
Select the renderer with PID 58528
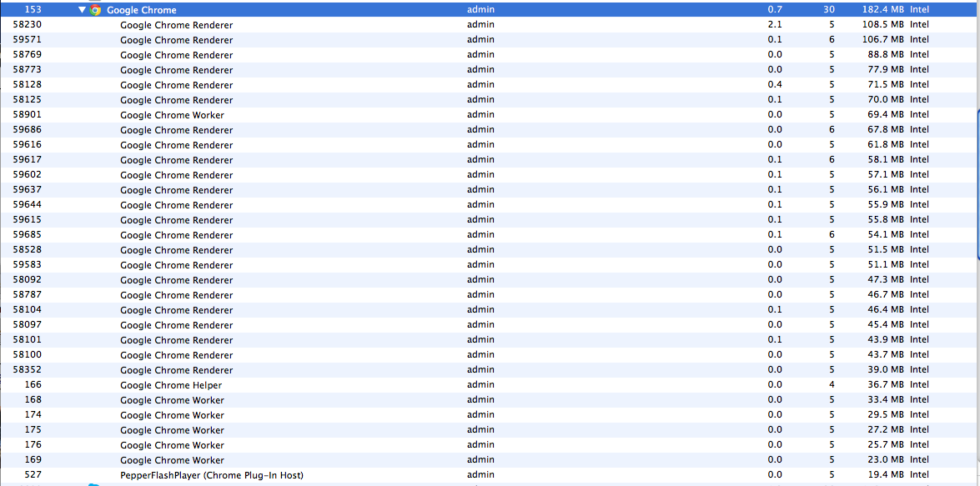pyautogui.click(x=490, y=250)
